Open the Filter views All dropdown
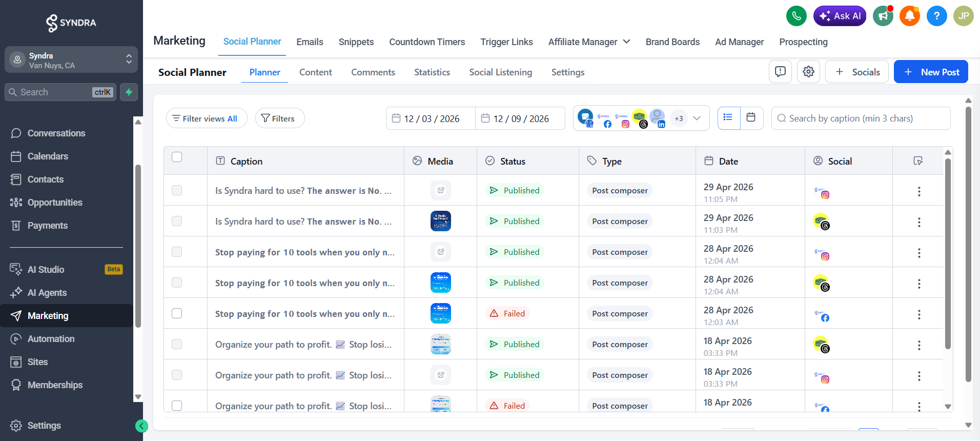 tap(207, 118)
